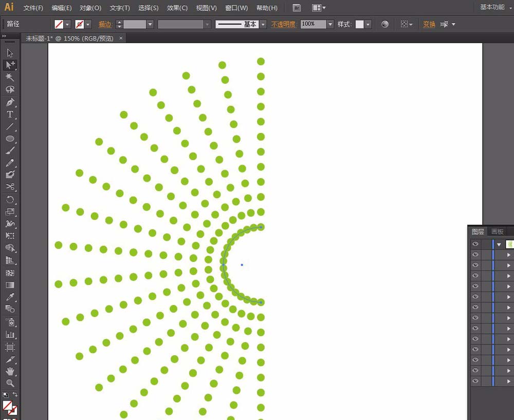This screenshot has height=420, width=514.
Task: Select the Ellipse tool
Action: point(10,139)
